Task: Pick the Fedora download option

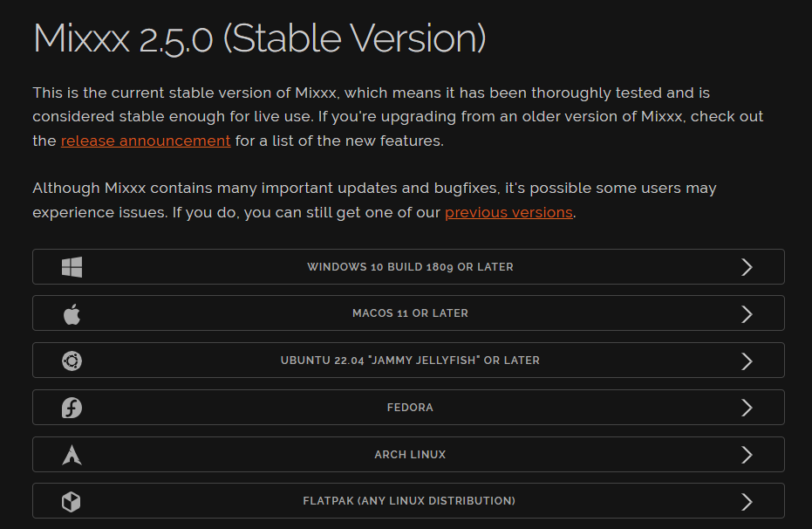Action: pyautogui.click(x=410, y=408)
